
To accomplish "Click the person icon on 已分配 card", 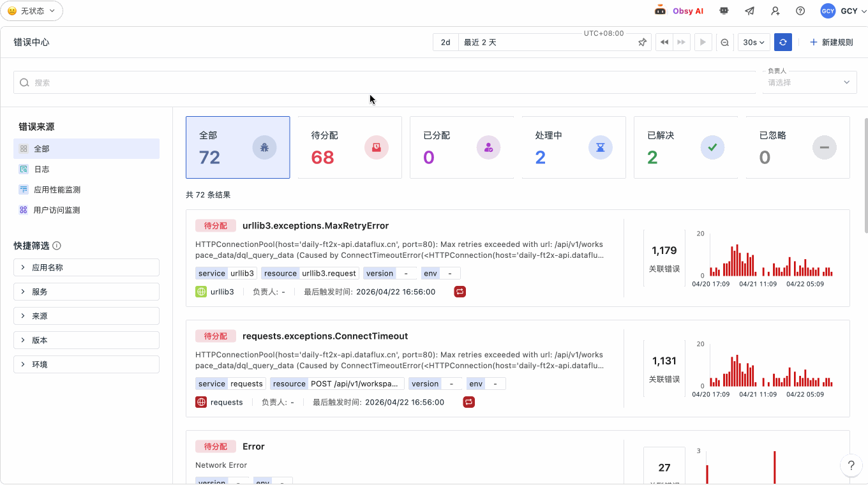I will tap(489, 147).
